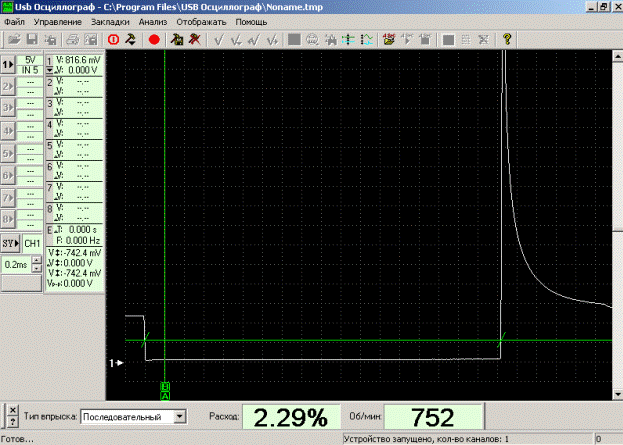Open the Отображать menu
This screenshot has height=445, width=623.
(201, 22)
